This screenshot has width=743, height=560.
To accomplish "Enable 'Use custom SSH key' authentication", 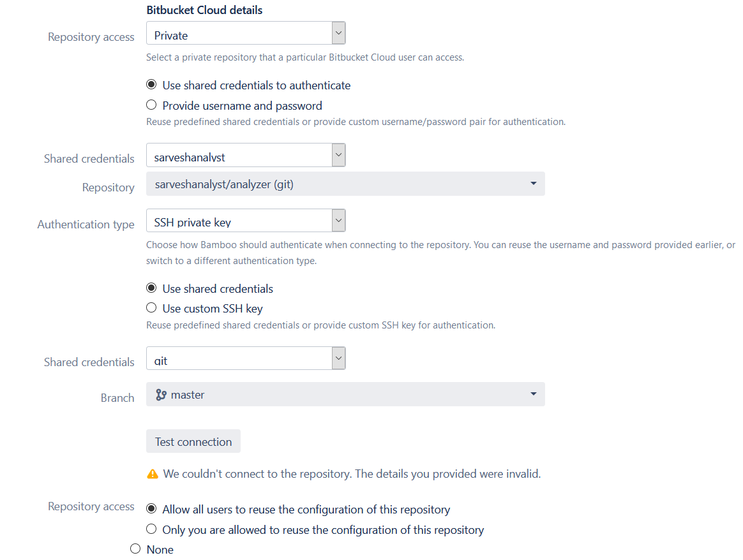I will pyautogui.click(x=151, y=307).
